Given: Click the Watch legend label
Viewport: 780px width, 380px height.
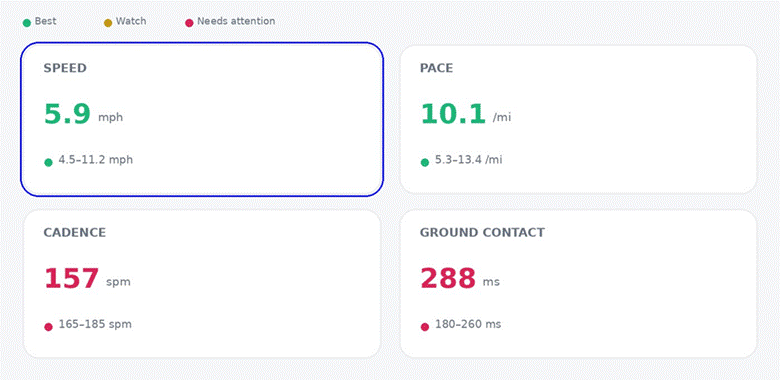Looking at the screenshot, I should click(131, 21).
